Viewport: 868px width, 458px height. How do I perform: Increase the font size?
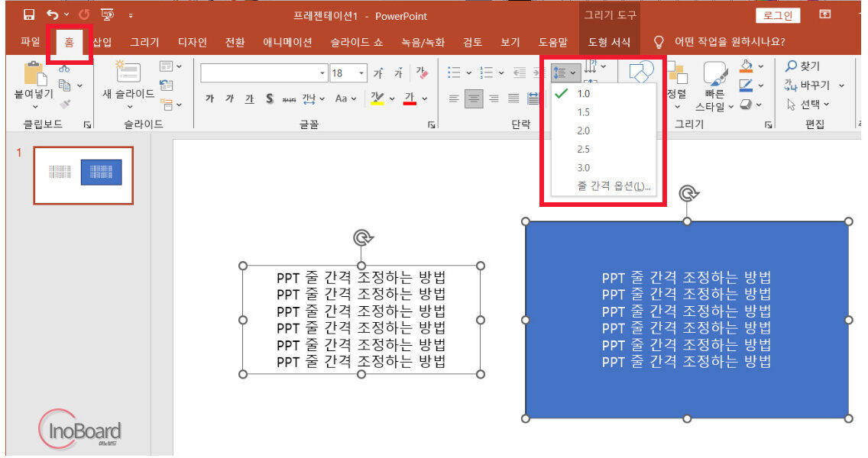378,73
